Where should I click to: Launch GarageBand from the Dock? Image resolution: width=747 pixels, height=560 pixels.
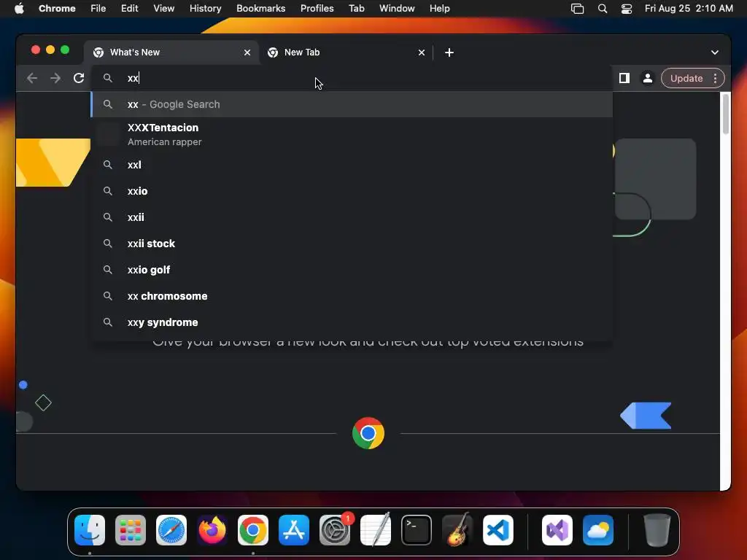tap(457, 530)
